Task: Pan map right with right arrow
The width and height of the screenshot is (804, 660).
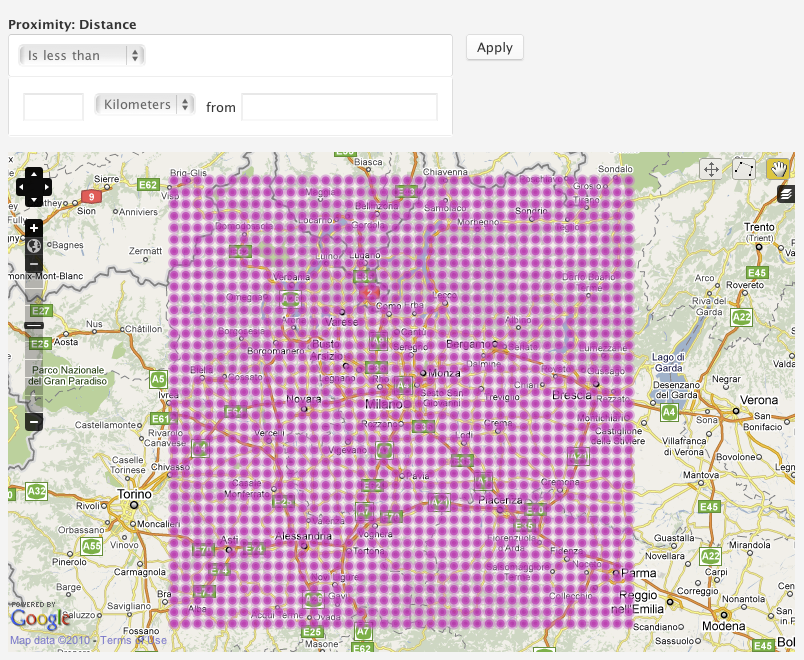Action: (44, 186)
